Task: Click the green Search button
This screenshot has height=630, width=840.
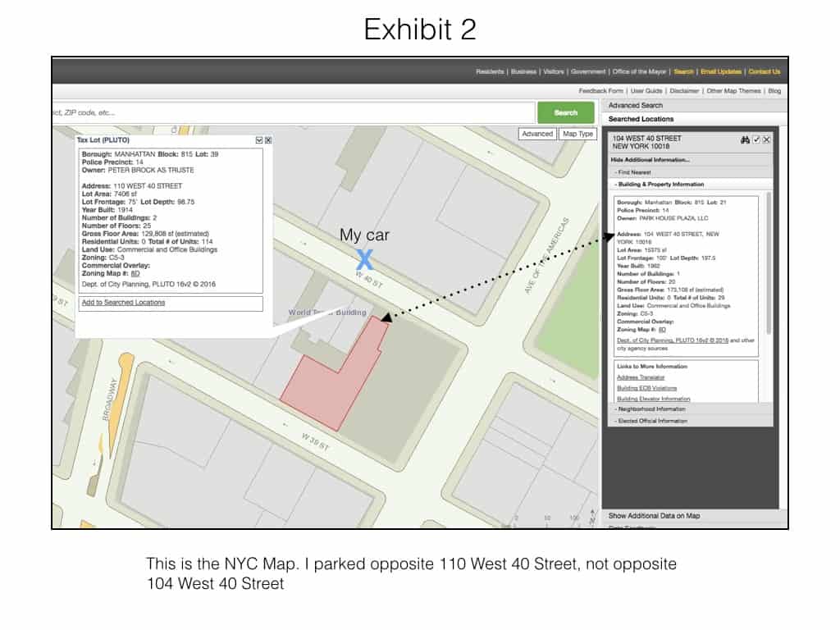Action: (566, 112)
